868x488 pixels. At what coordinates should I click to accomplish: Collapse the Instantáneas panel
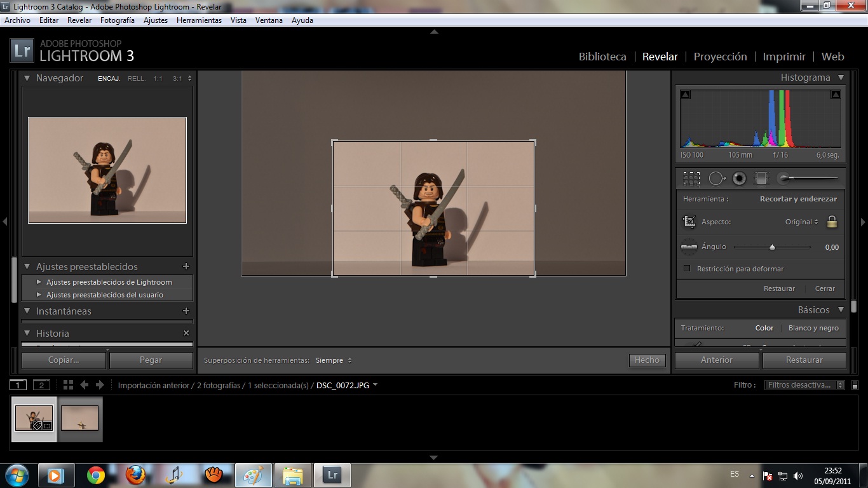[x=27, y=311]
